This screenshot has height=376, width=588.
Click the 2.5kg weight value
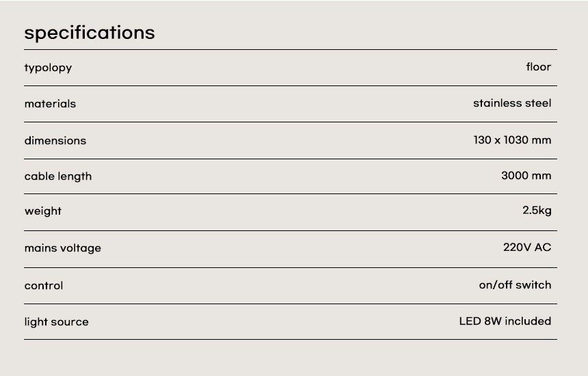pyautogui.click(x=537, y=211)
